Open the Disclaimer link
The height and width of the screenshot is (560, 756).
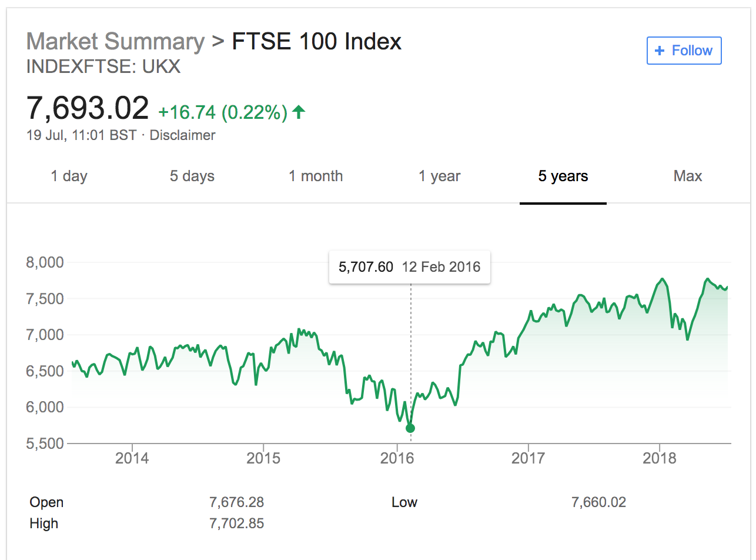click(182, 135)
